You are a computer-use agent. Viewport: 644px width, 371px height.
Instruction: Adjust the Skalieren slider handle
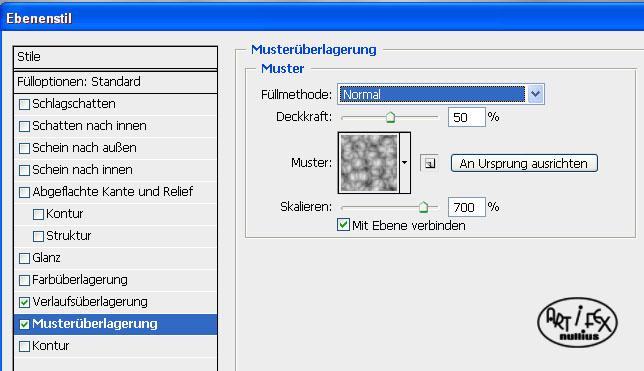[x=423, y=207]
